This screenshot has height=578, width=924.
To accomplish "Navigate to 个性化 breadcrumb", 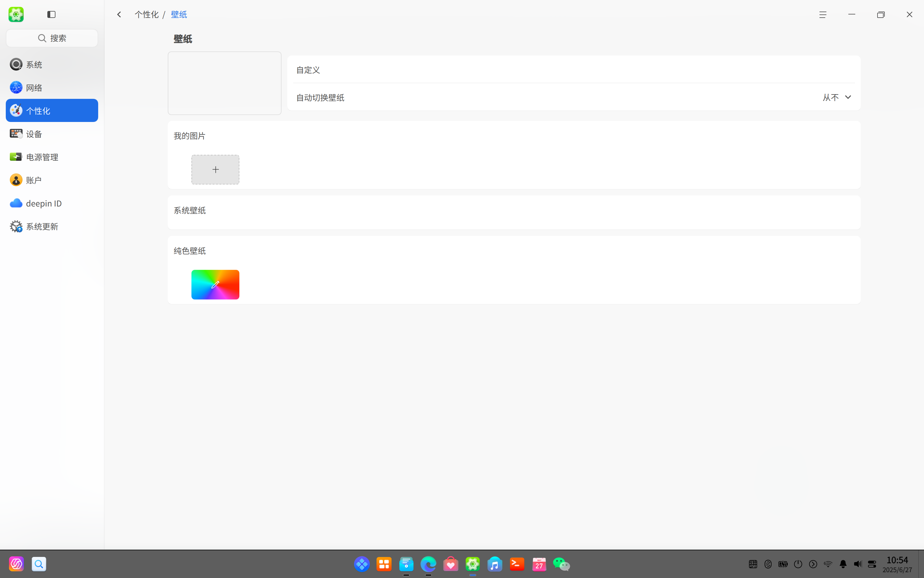I will pos(147,14).
